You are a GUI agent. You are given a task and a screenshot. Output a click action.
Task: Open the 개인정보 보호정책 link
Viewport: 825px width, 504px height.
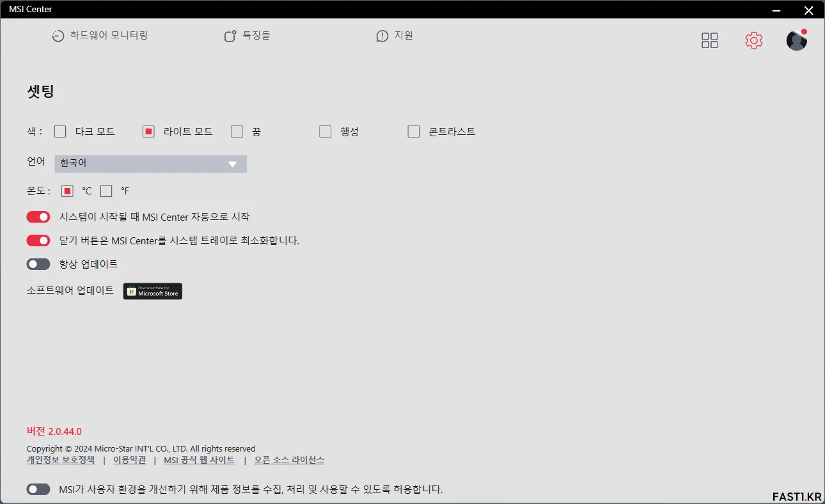pyautogui.click(x=61, y=460)
